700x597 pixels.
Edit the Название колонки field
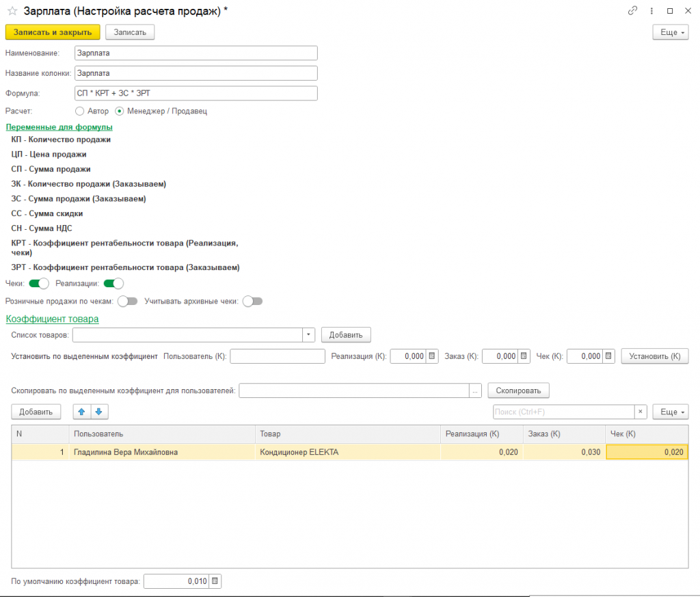tap(196, 73)
